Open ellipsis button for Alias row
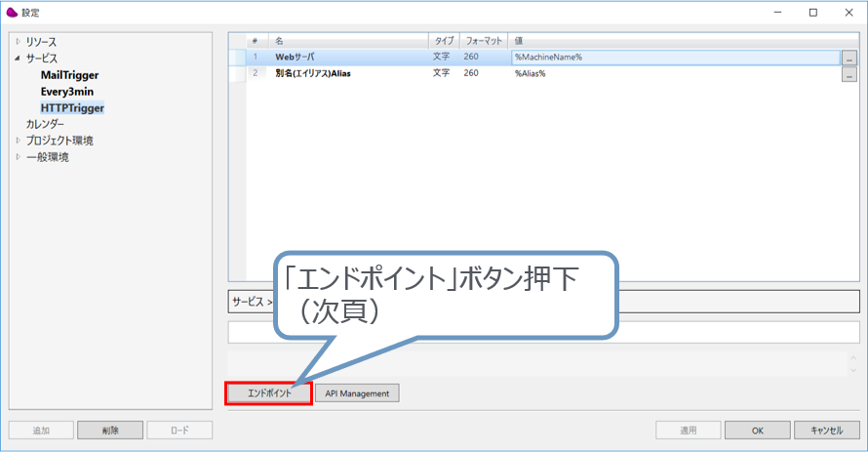868x452 pixels. point(848,74)
